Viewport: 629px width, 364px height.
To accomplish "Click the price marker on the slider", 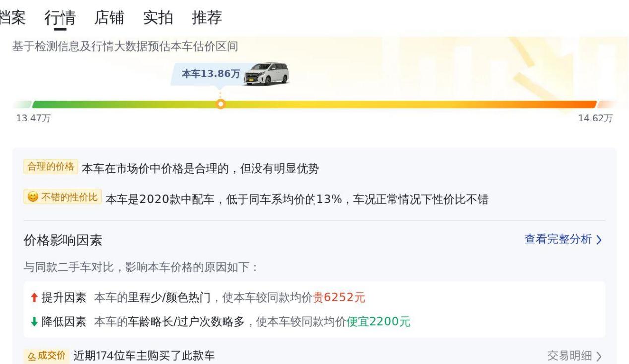I will point(221,104).
